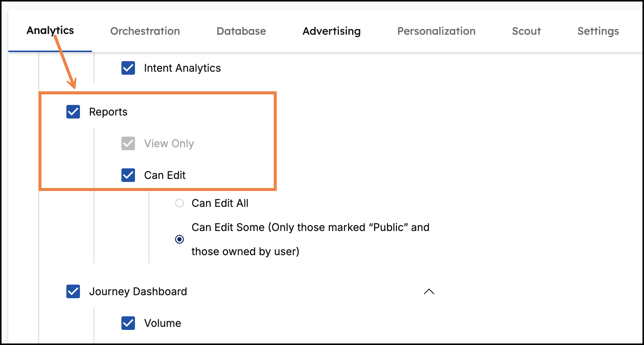
Task: Open the Settings tab
Action: (598, 31)
